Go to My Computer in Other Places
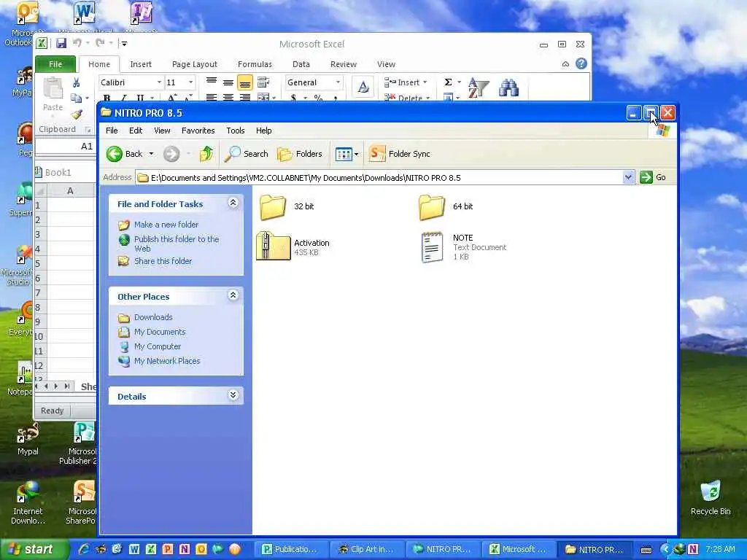The height and width of the screenshot is (560, 747). point(158,346)
